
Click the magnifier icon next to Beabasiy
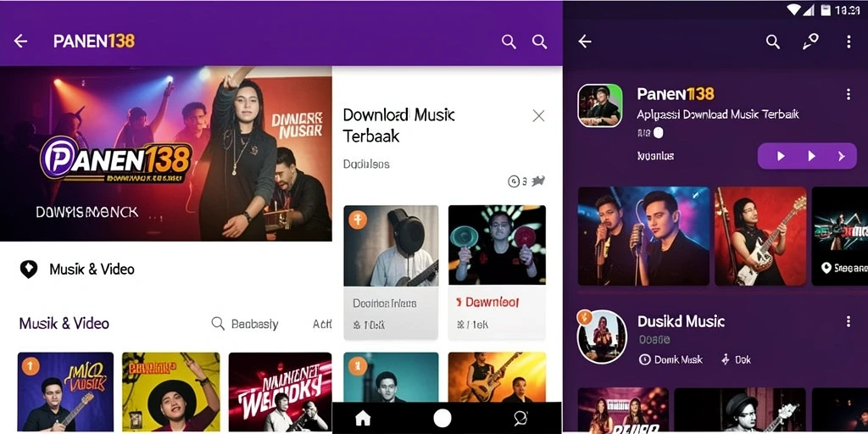pos(218,323)
